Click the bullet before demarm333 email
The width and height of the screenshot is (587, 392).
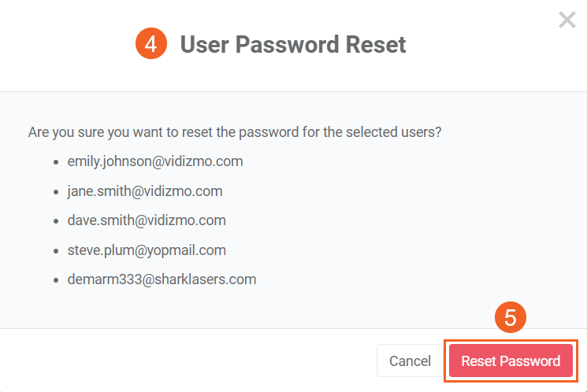pyautogui.click(x=56, y=280)
